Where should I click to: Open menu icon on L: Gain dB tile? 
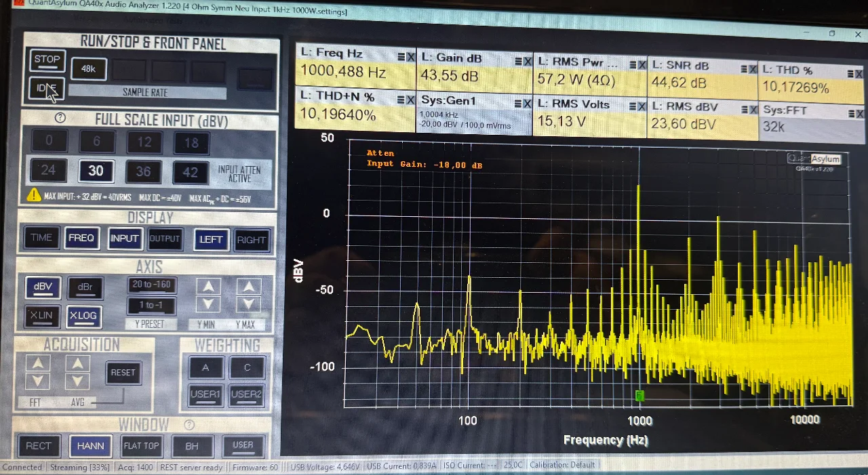pos(519,61)
